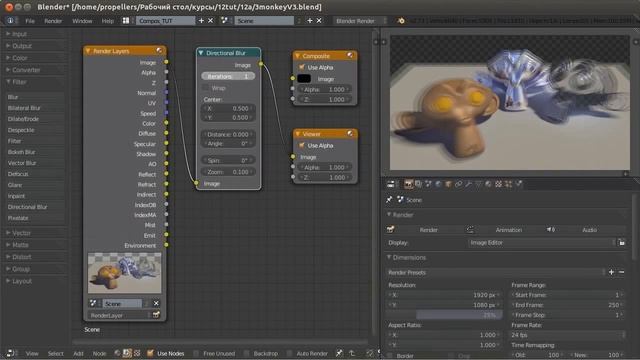Click properties editor type icon
This screenshot has height=360, width=640.
pos(391,184)
